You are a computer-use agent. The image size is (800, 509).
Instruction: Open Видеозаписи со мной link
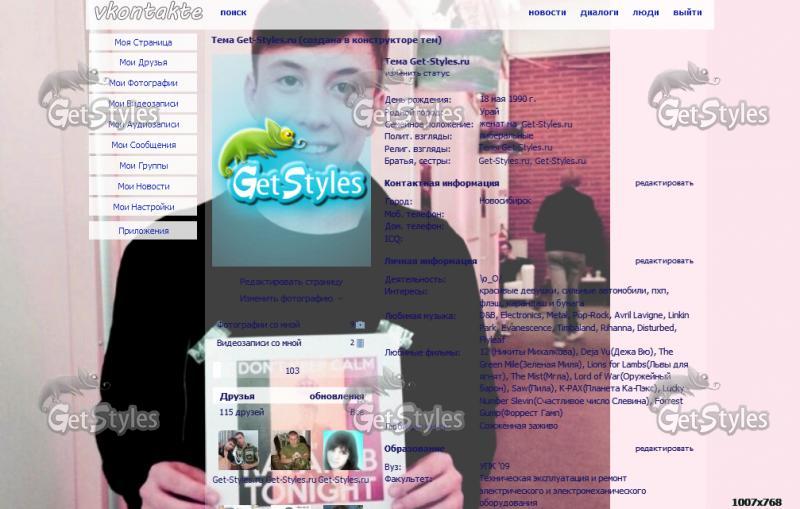pos(259,343)
